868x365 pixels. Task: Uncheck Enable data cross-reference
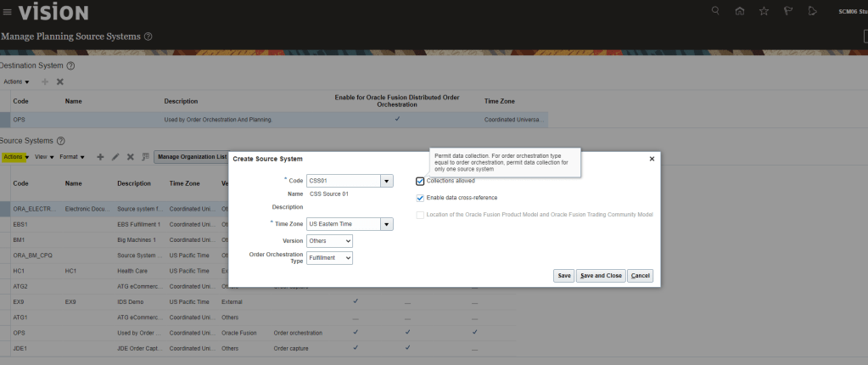pos(420,198)
